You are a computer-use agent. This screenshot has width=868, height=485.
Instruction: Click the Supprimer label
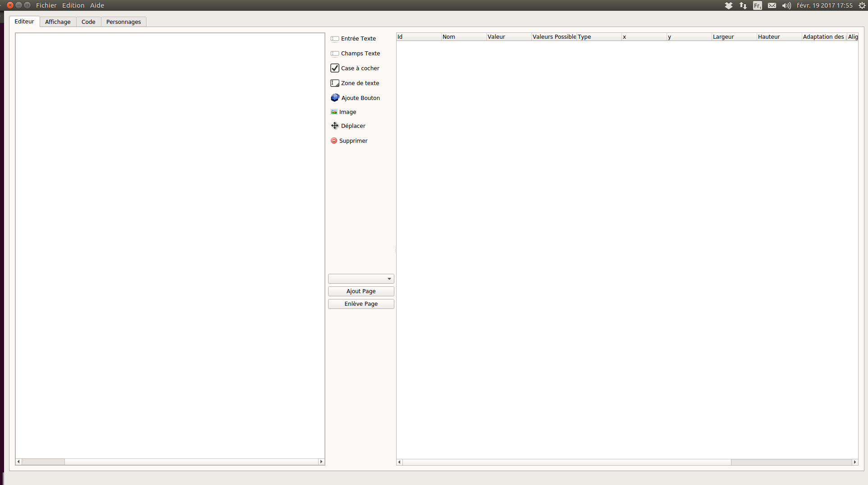353,141
